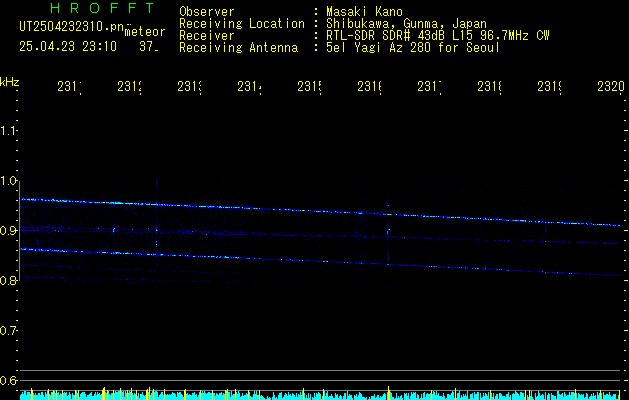Click the 'meteor' label
Viewport: 629px width, 400px height.
[x=145, y=32]
